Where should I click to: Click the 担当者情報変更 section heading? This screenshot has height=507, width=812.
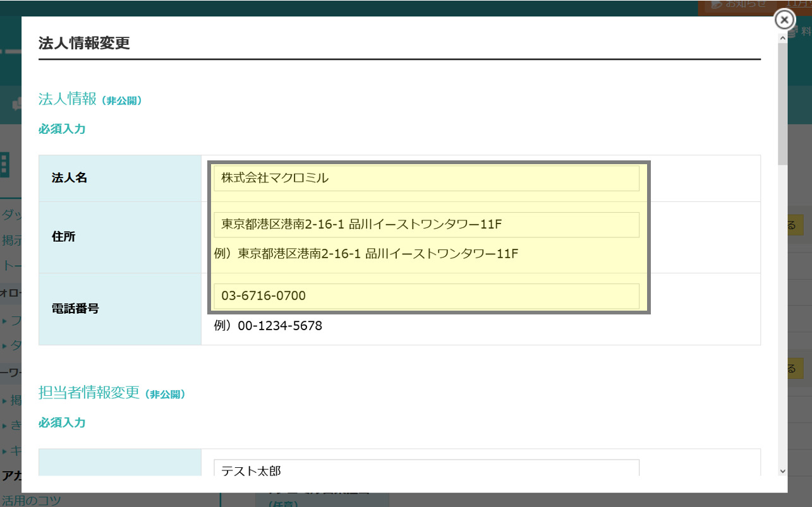point(88,392)
